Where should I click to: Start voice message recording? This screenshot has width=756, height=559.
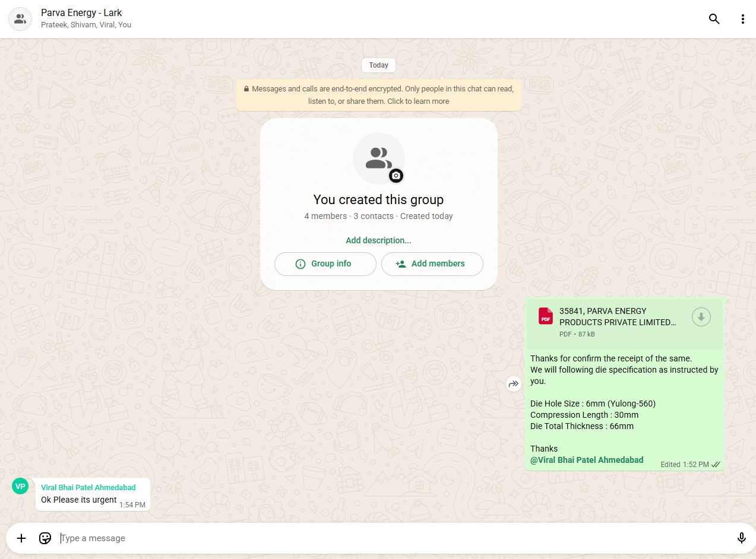(741, 538)
